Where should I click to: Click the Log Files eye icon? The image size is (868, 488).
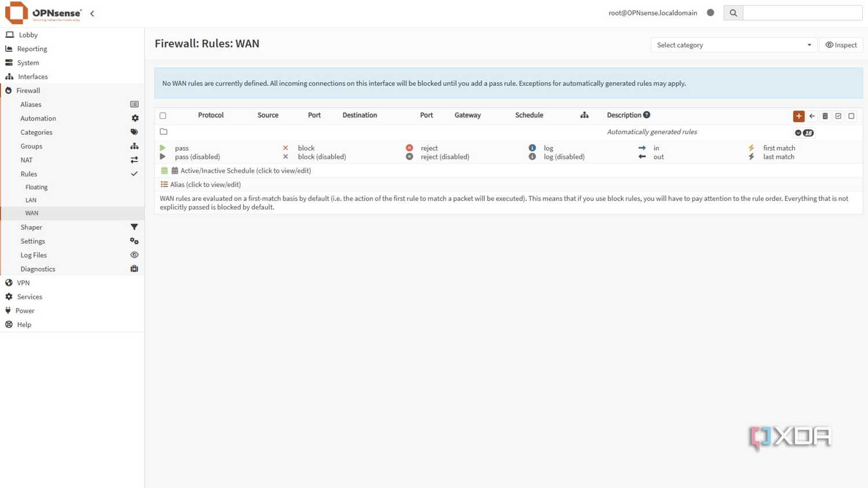pyautogui.click(x=134, y=255)
